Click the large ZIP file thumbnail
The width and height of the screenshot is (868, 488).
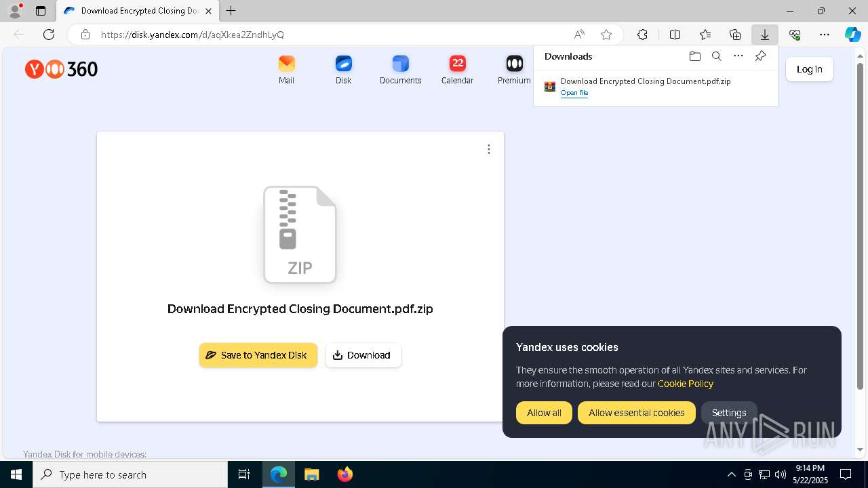[x=300, y=235]
